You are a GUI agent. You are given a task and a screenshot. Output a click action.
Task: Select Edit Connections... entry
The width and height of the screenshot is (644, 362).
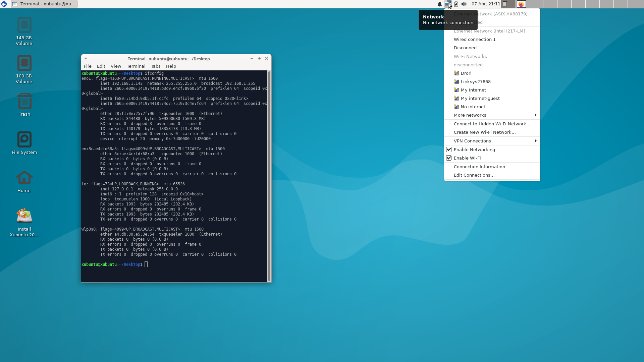(474, 175)
